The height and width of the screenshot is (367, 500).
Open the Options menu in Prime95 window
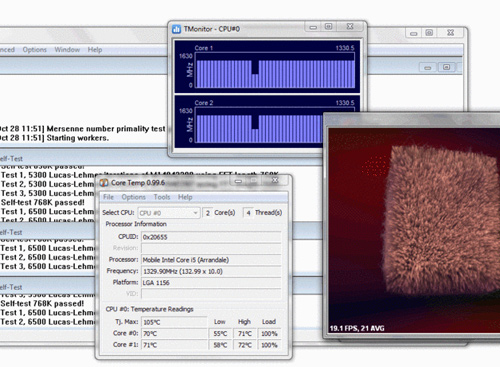point(35,50)
